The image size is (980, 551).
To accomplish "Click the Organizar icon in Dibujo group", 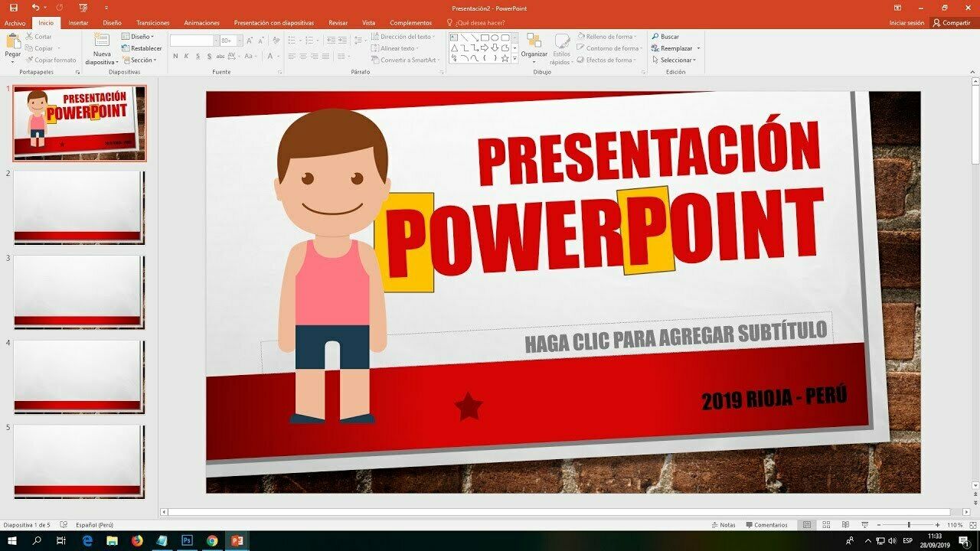I will [x=534, y=41].
